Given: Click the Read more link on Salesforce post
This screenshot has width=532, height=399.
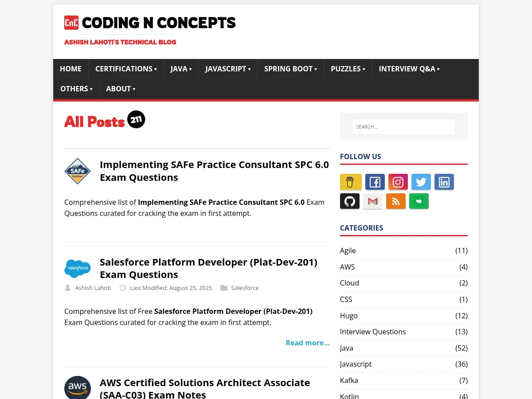Looking at the screenshot, I should [x=307, y=342].
